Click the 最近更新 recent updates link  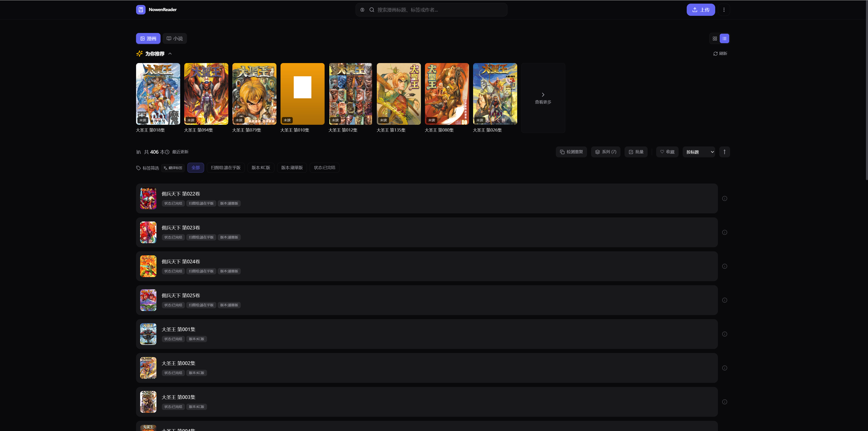coord(177,152)
